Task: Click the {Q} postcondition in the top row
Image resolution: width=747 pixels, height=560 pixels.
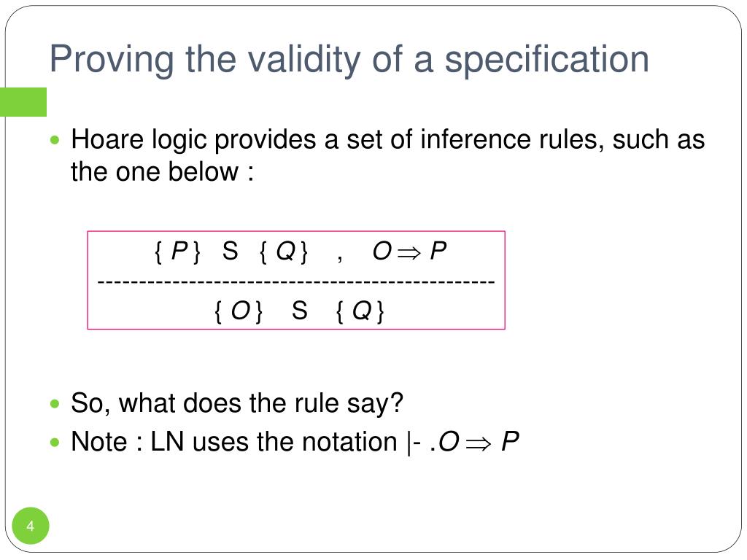Action: coord(284,252)
